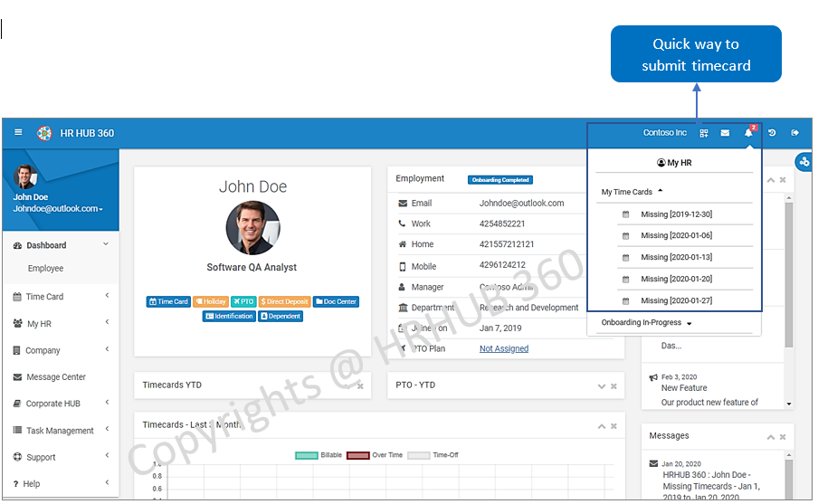
Task: Expand the My HR sidebar menu
Action: point(61,323)
